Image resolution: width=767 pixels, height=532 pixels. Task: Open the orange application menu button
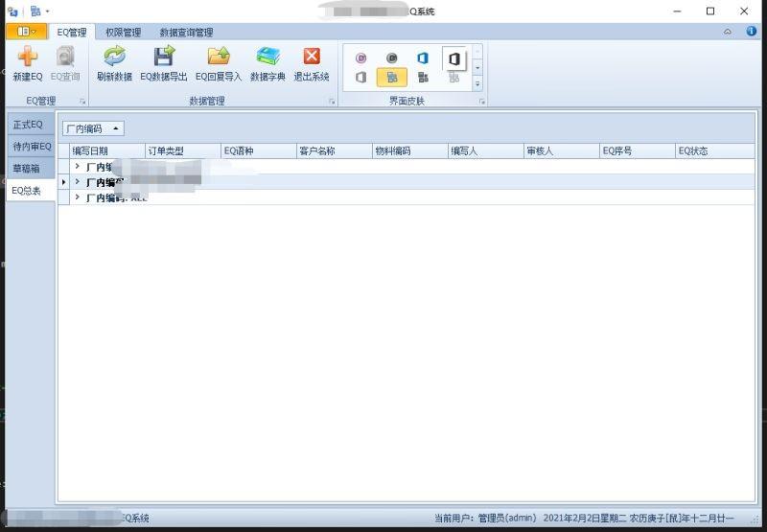pyautogui.click(x=26, y=32)
